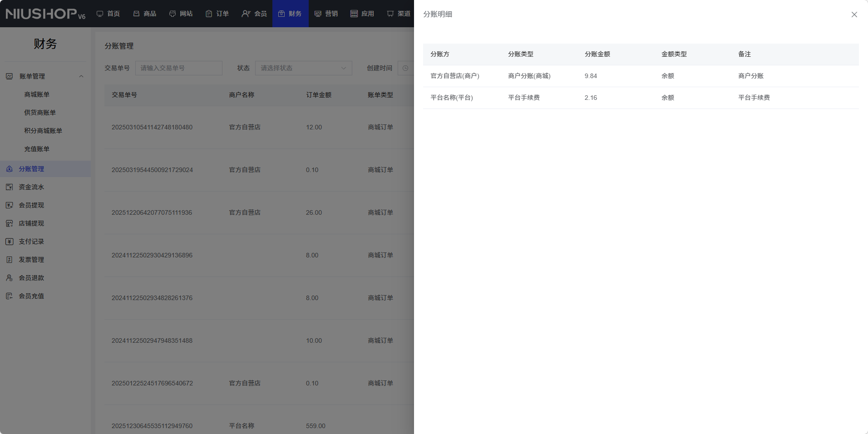Image resolution: width=868 pixels, height=434 pixels.
Task: Open the 状态 select dropdown
Action: [303, 68]
